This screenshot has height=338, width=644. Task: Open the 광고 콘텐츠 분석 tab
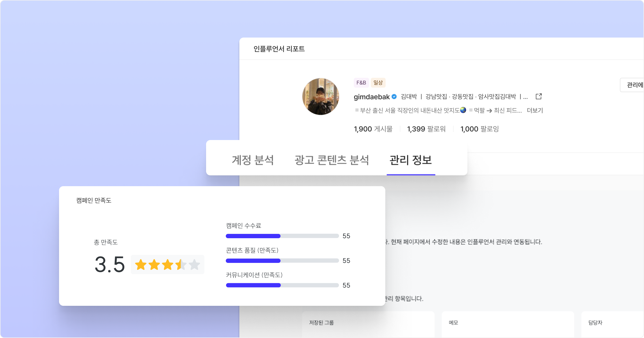[x=332, y=160]
